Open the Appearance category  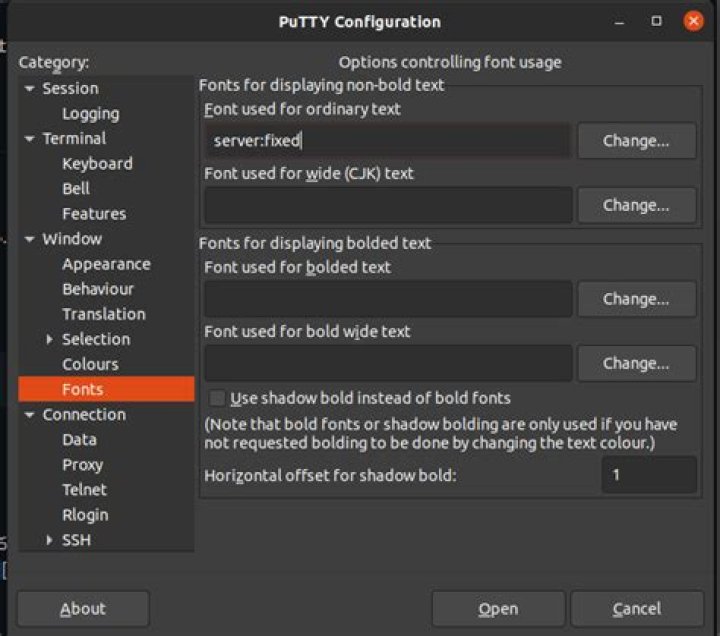tap(107, 265)
